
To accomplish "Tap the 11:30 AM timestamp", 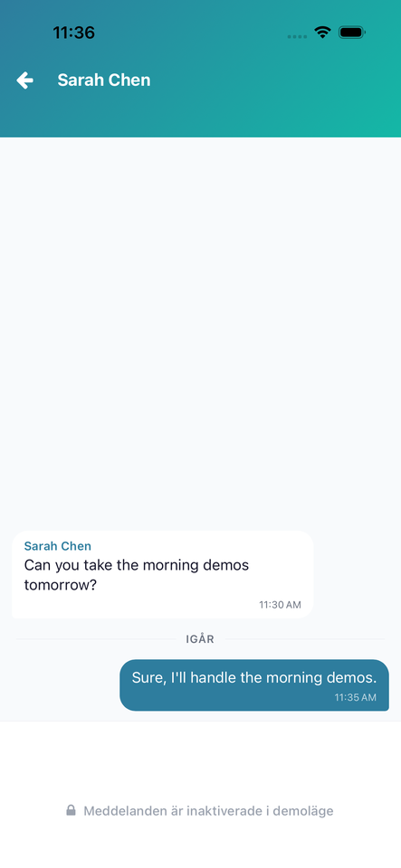I will point(281,605).
